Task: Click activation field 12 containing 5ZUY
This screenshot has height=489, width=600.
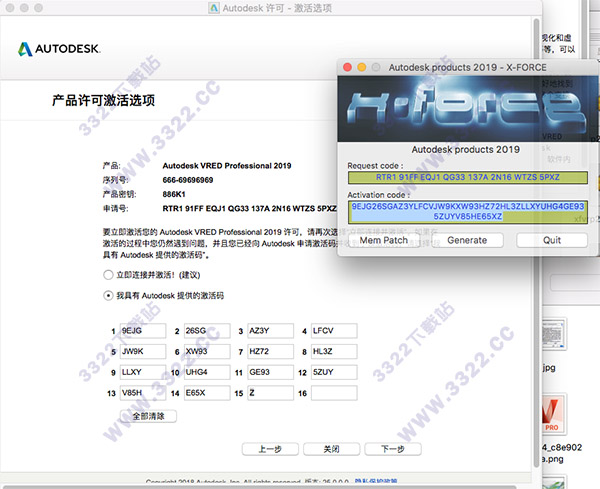Action: [x=334, y=372]
